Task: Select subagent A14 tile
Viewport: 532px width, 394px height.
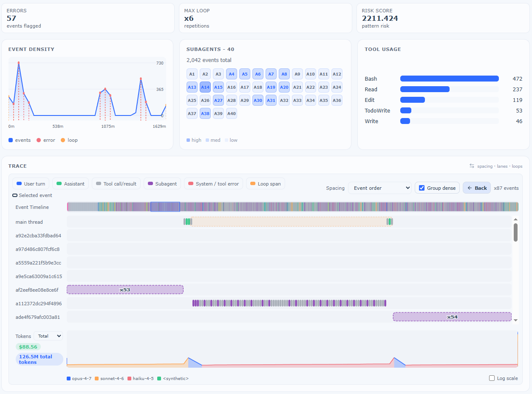Action: [x=205, y=87]
